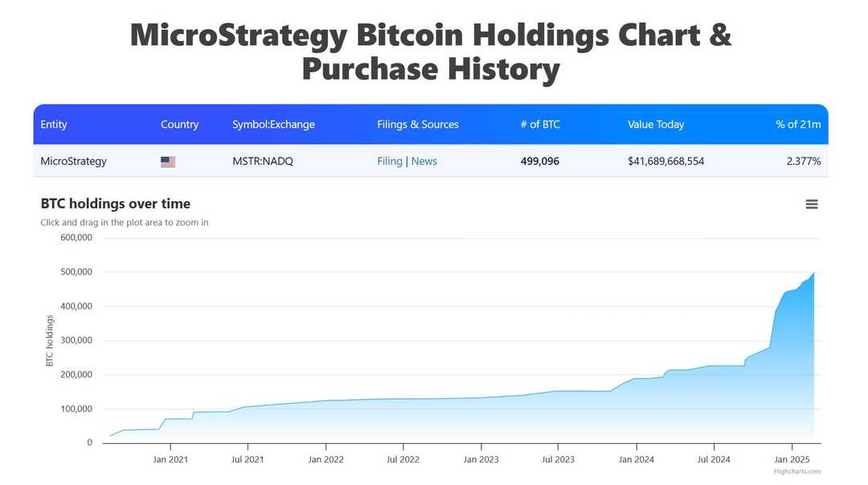Click the Highcharts.com credit link

[797, 471]
